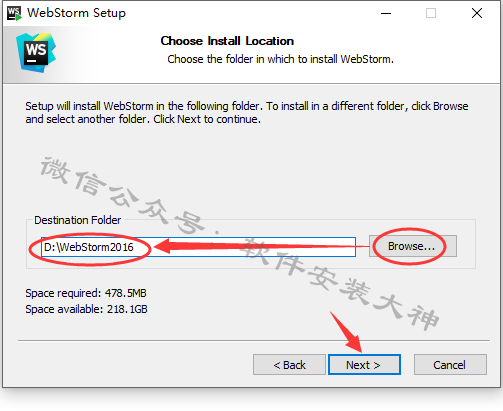Click the Space required 478.5MB text

[86, 293]
